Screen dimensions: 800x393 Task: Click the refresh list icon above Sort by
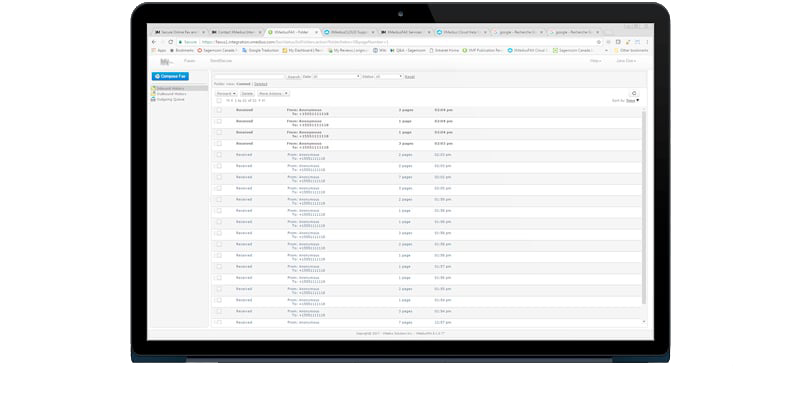pos(634,93)
